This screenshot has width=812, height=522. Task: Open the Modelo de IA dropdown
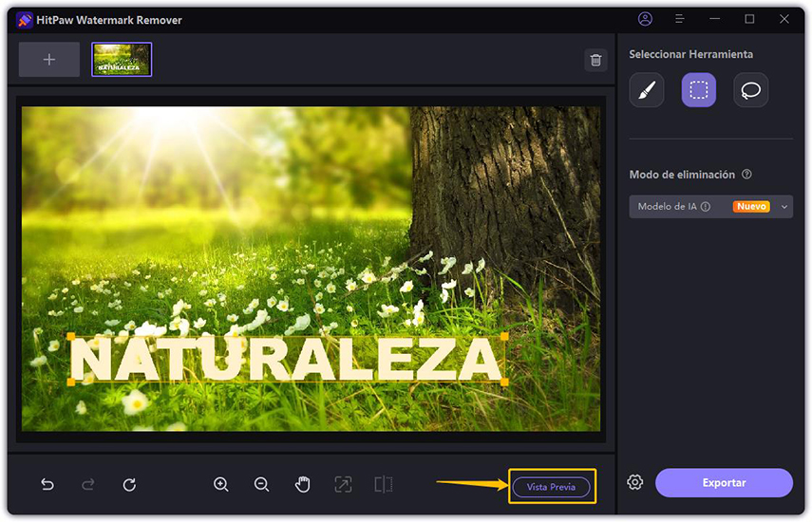coord(710,206)
